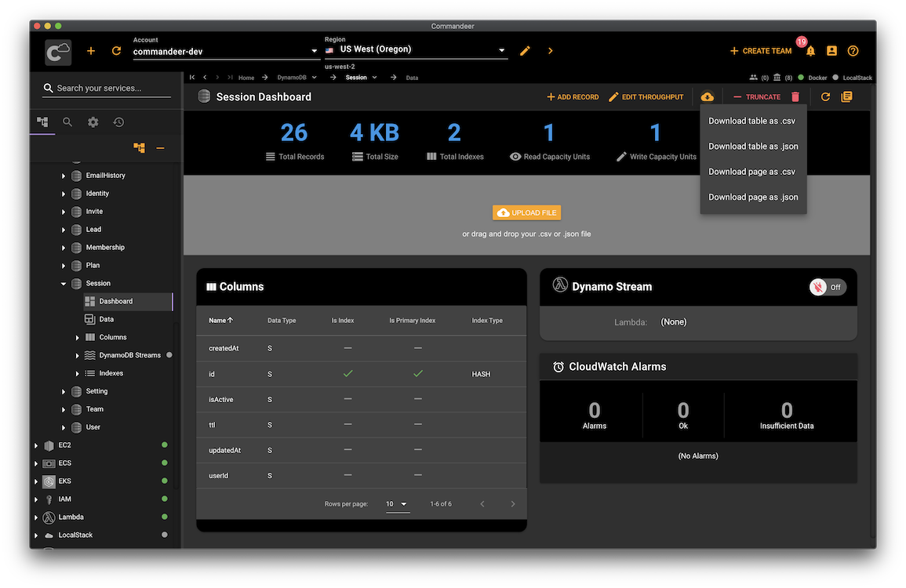Click the account profile icon in header
This screenshot has height=588, width=906.
831,51
